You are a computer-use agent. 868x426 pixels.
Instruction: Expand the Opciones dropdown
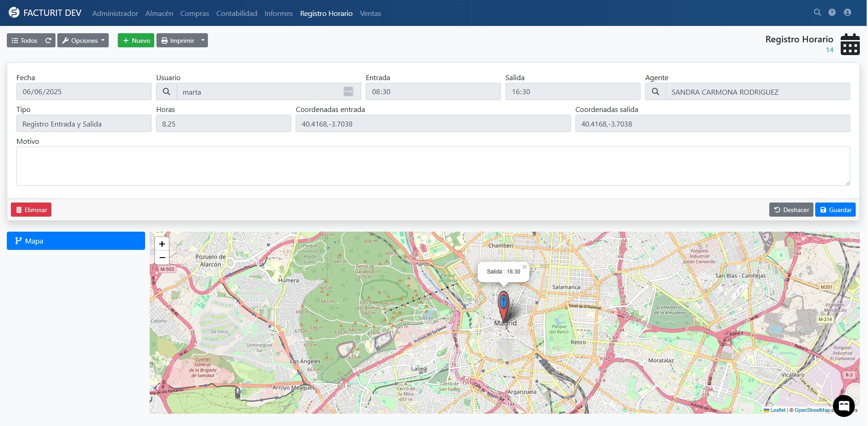click(x=83, y=41)
